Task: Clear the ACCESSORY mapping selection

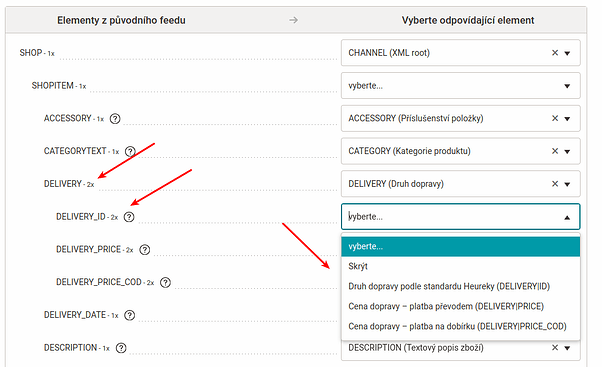Action: (x=555, y=118)
